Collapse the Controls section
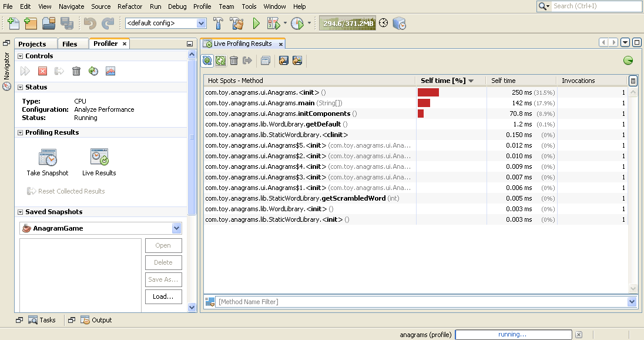The image size is (644, 340). coord(20,56)
